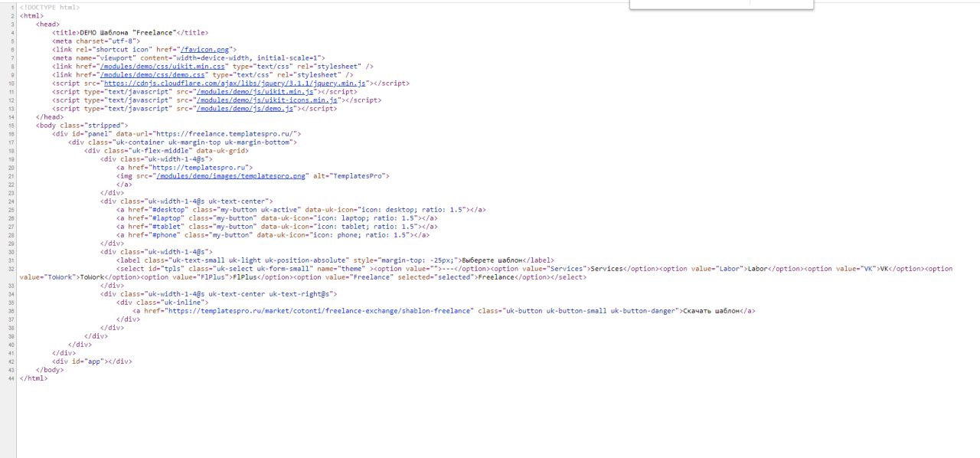Click the href="#tablet" anchor line
This screenshot has width=980, height=458.
pyautogui.click(x=277, y=226)
